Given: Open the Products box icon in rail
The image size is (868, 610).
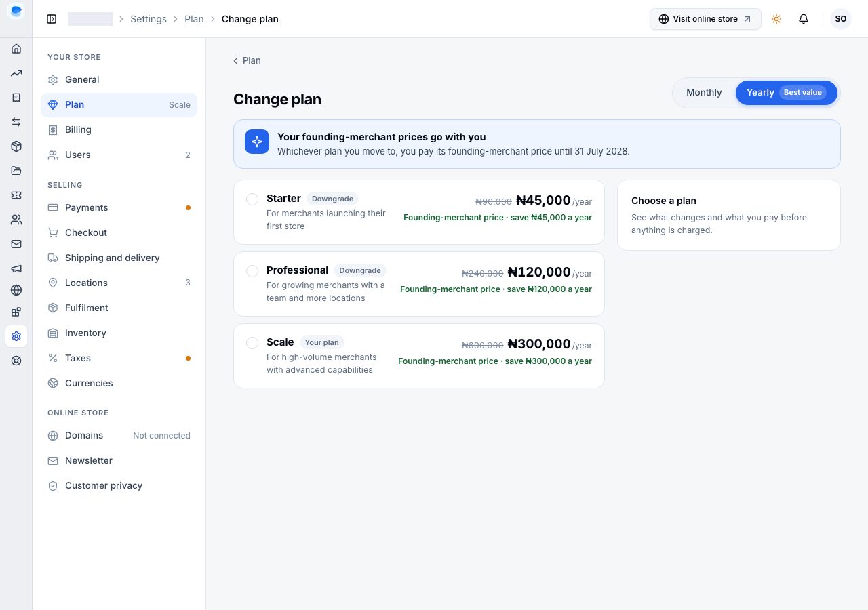Looking at the screenshot, I should 16,146.
